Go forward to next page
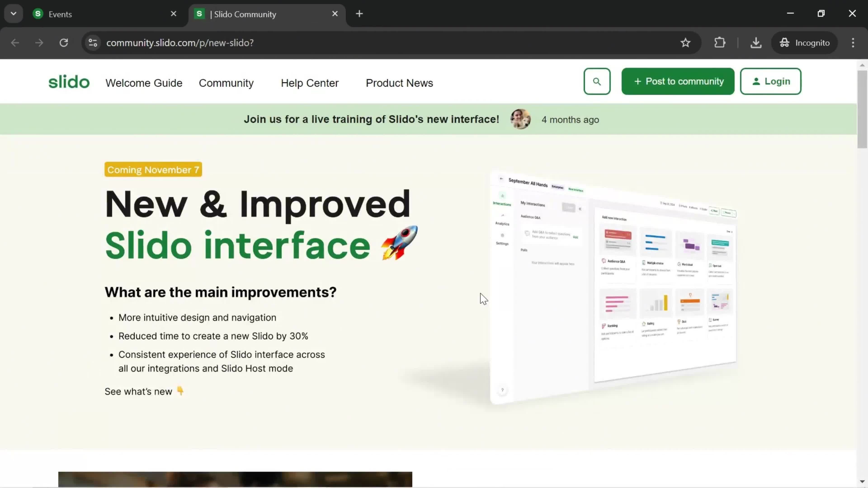Screen dimensions: 868x488 point(39,43)
